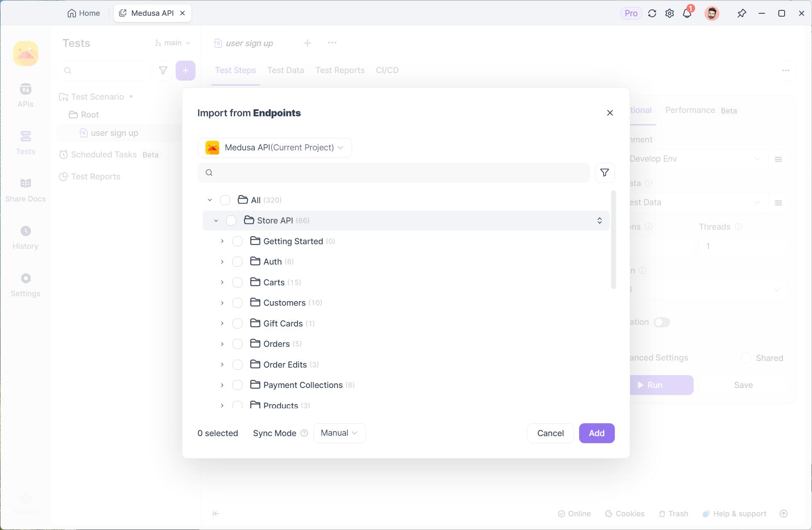Click the filter icon in Tests panel
The width and height of the screenshot is (812, 530).
click(x=163, y=71)
